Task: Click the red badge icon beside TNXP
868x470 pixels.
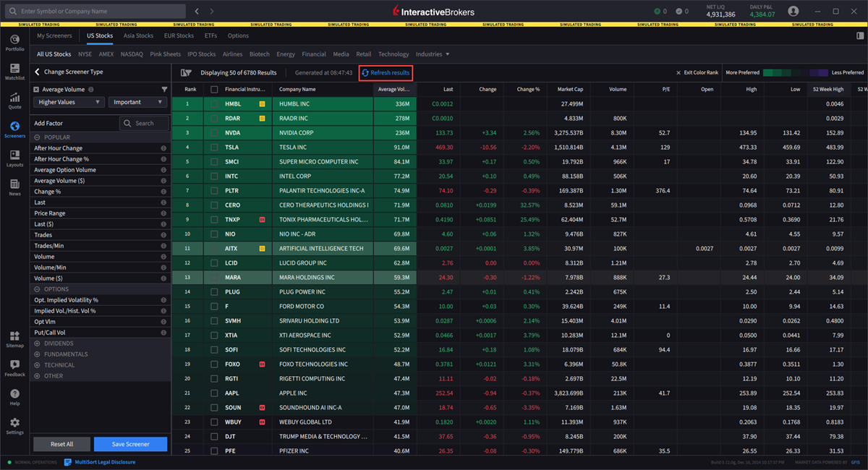Action: click(x=262, y=220)
